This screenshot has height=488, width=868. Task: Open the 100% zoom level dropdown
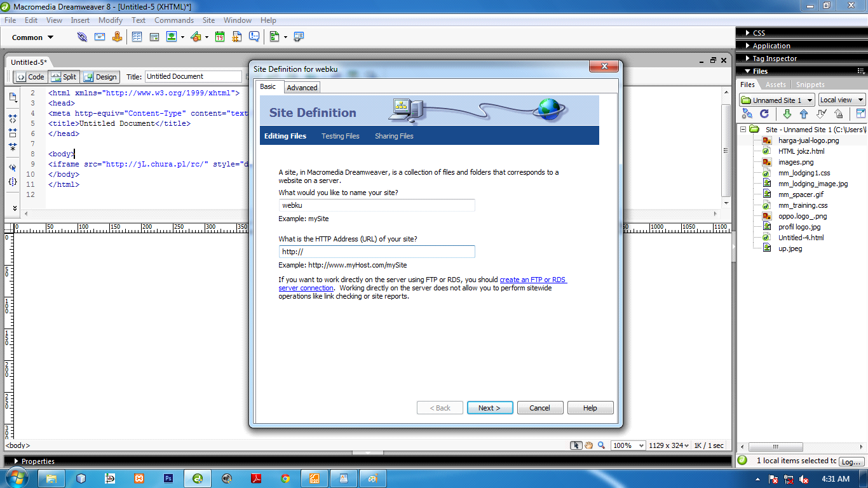(628, 445)
